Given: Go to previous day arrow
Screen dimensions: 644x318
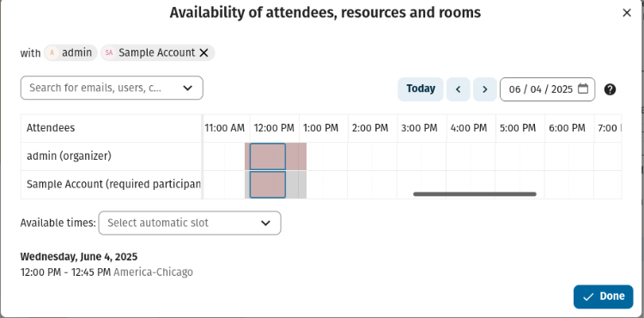Looking at the screenshot, I should [459, 89].
